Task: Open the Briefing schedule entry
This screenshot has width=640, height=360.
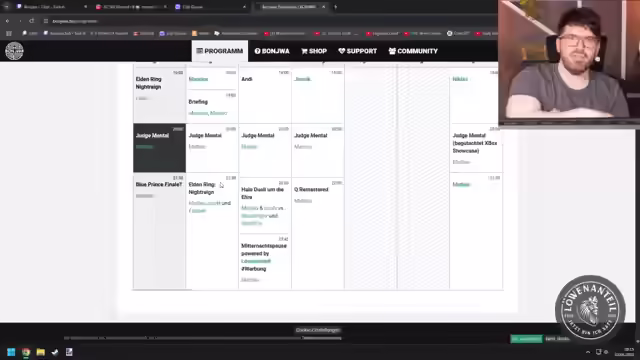Action: pyautogui.click(x=212, y=106)
